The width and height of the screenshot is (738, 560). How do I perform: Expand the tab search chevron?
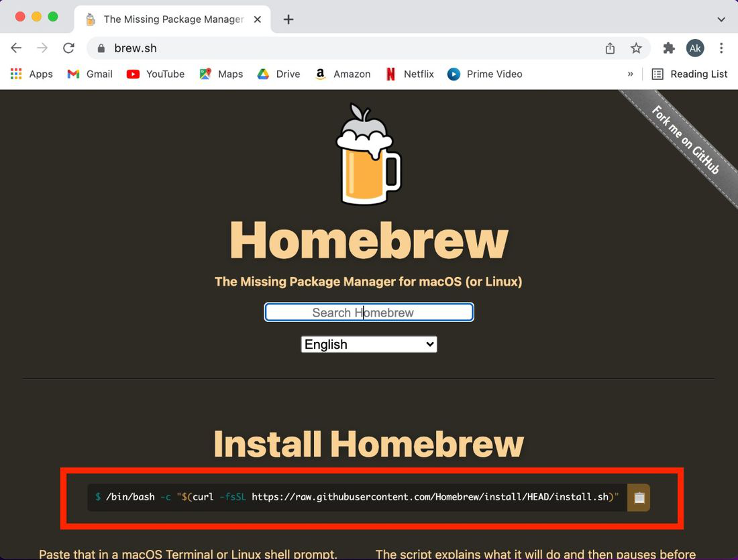pyautogui.click(x=721, y=19)
